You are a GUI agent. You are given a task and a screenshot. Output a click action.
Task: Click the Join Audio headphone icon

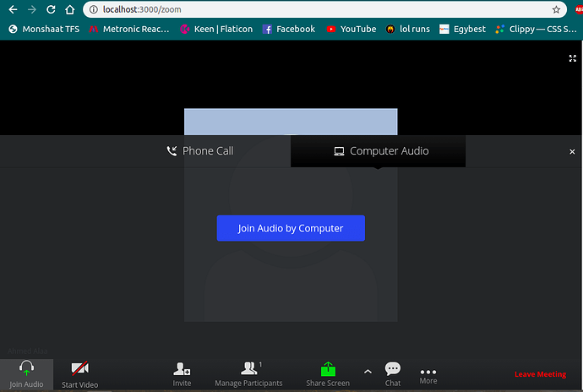coord(26,367)
